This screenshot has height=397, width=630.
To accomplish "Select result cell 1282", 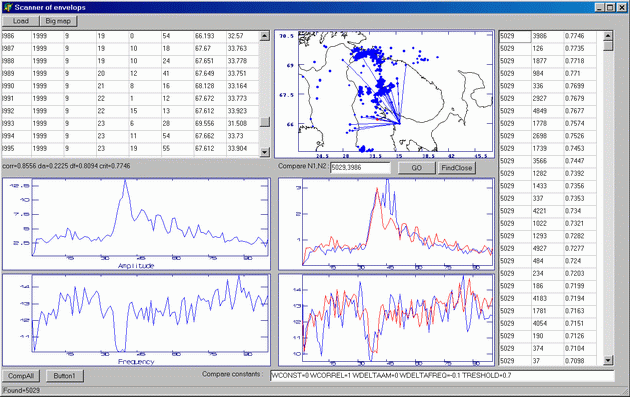I will (x=547, y=173).
